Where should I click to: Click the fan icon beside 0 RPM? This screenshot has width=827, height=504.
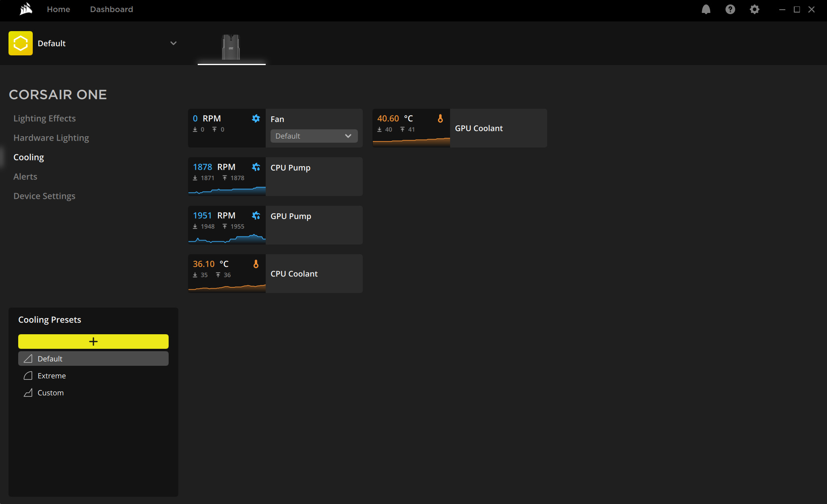(x=256, y=118)
